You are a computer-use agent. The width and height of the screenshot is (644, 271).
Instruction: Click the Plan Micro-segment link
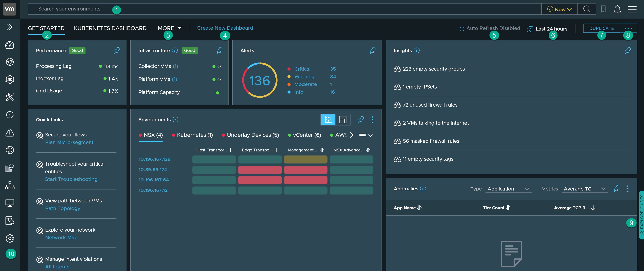[69, 142]
